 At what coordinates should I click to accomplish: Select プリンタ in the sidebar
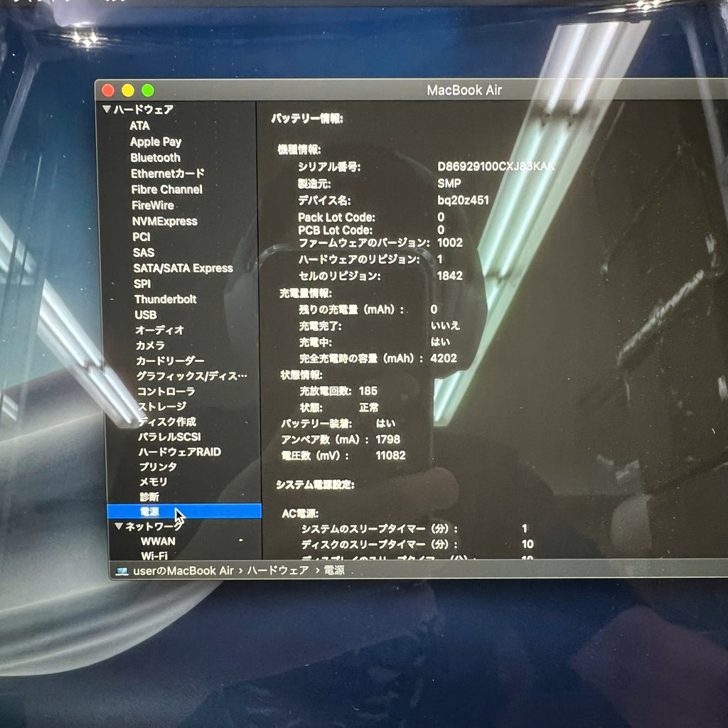coord(158,466)
